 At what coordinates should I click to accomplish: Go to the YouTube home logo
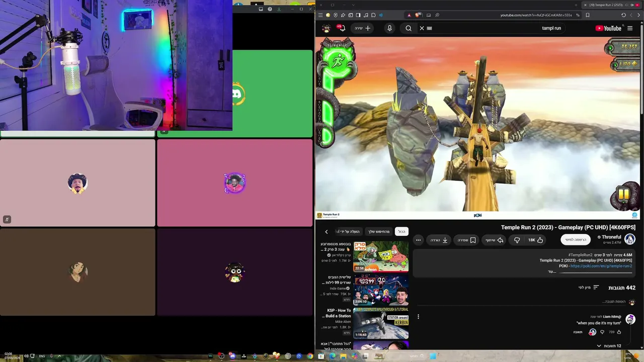(608, 28)
